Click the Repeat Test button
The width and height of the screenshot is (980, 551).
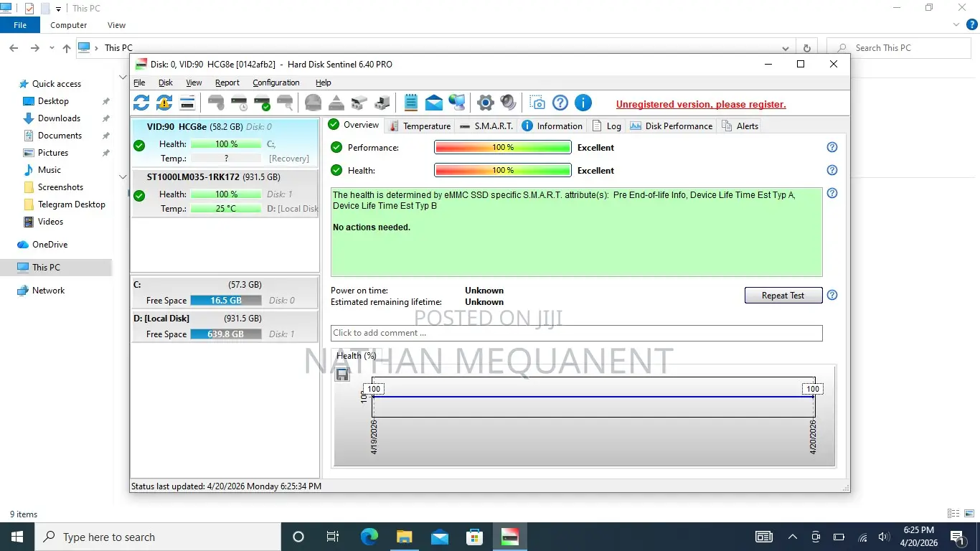click(783, 296)
